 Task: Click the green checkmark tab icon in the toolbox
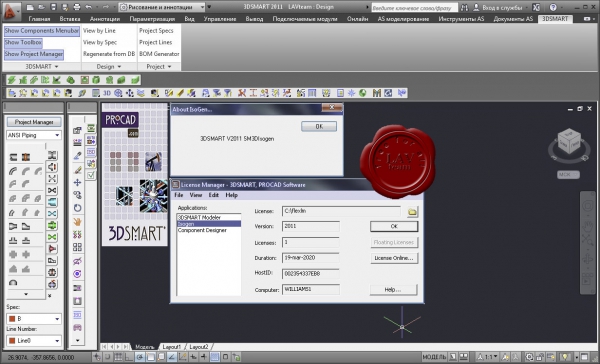click(91, 175)
